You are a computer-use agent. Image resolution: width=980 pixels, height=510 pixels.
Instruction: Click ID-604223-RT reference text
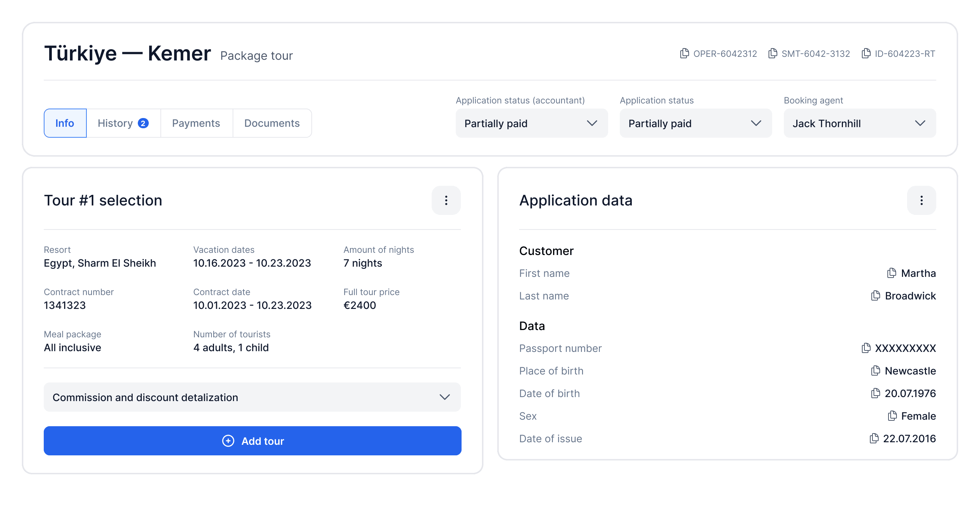pyautogui.click(x=905, y=54)
